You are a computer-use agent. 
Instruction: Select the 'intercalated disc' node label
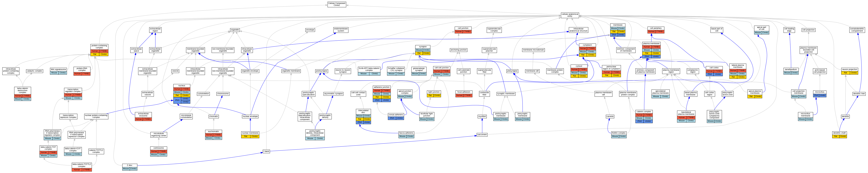(363, 112)
